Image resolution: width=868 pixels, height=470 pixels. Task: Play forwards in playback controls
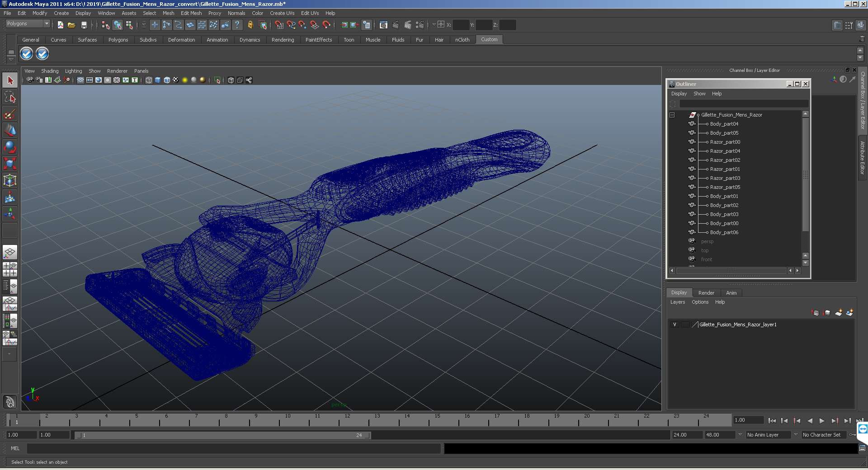pyautogui.click(x=821, y=421)
